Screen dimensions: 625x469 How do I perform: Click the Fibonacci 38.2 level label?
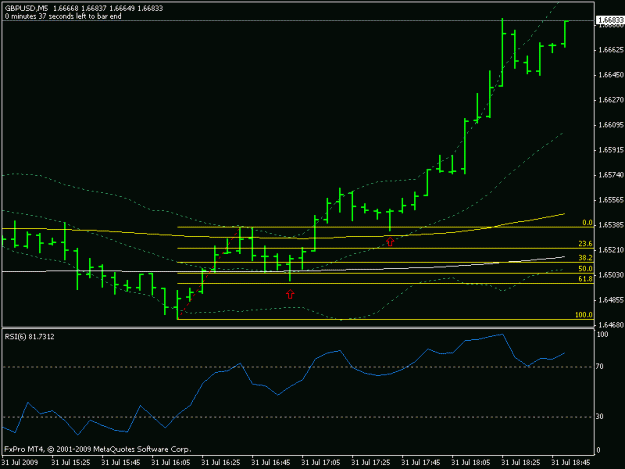point(585,258)
